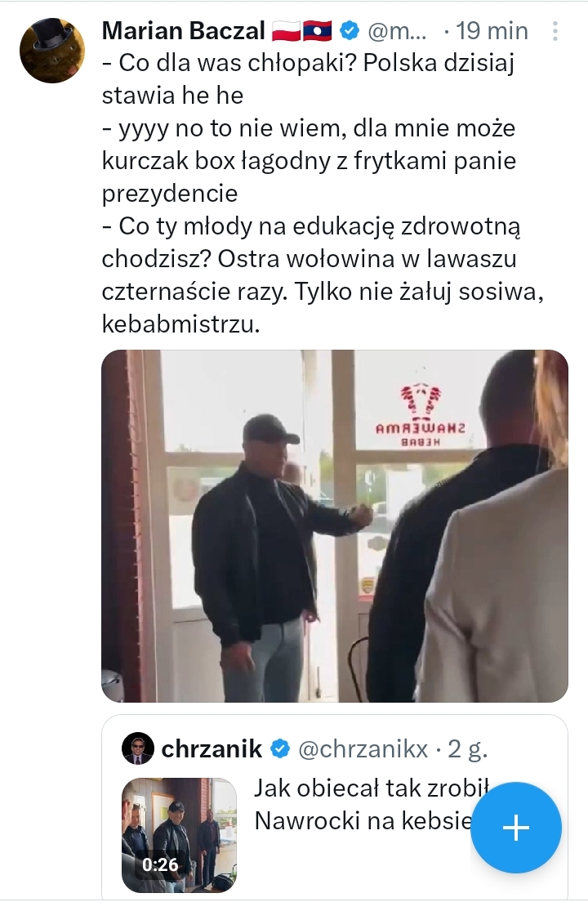Click the Marian Baczal display name

click(x=184, y=31)
